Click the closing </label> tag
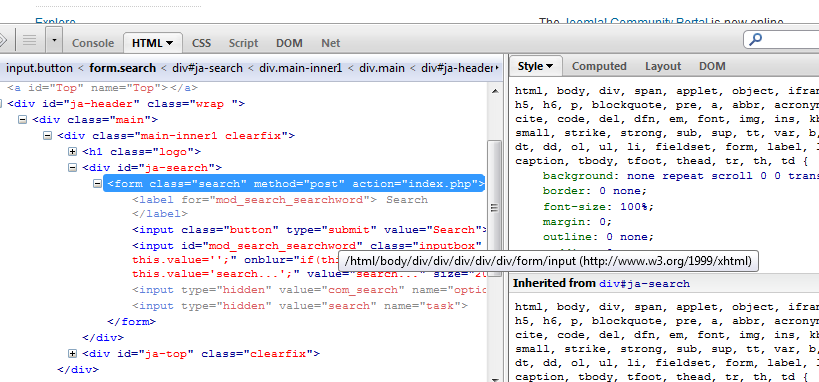Image resolution: width=819 pixels, height=382 pixels. coord(160,214)
